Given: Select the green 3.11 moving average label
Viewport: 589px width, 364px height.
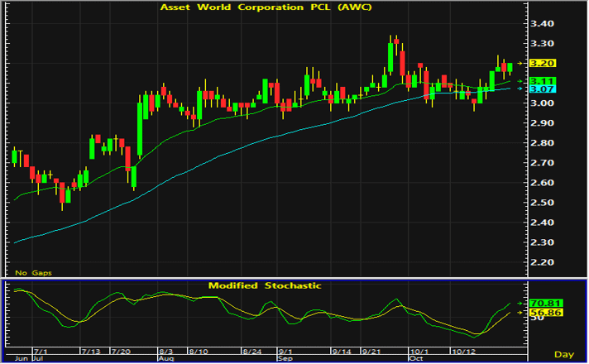Looking at the screenshot, I should [543, 81].
